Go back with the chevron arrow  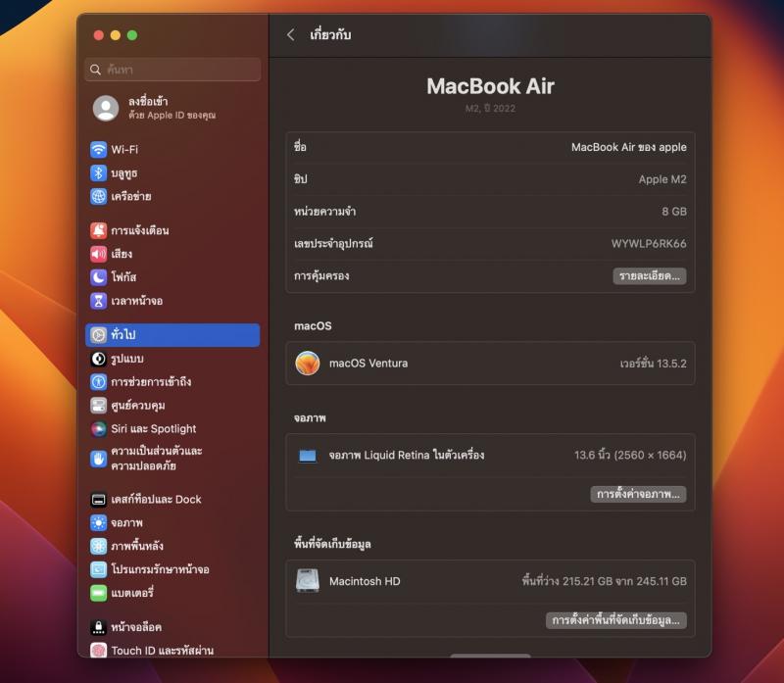click(291, 35)
